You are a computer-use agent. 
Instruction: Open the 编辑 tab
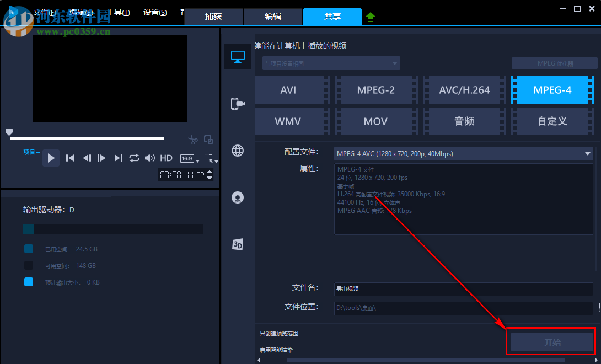pyautogui.click(x=272, y=17)
